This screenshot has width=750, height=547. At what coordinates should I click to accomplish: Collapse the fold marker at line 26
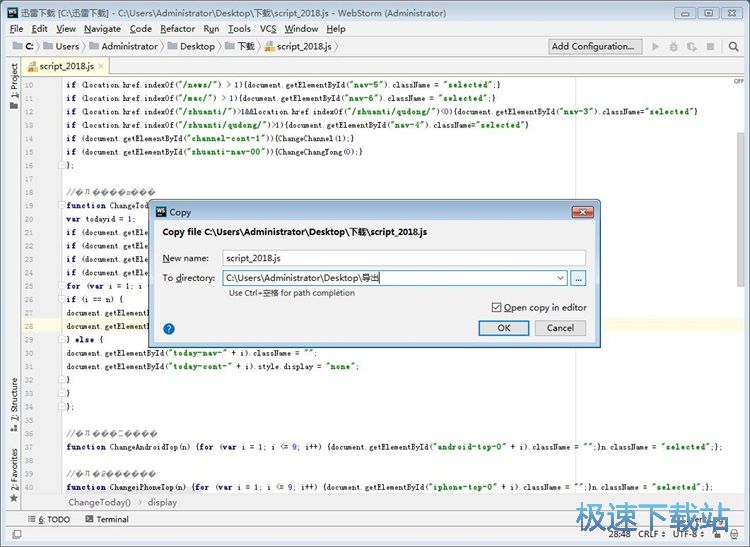click(x=62, y=299)
